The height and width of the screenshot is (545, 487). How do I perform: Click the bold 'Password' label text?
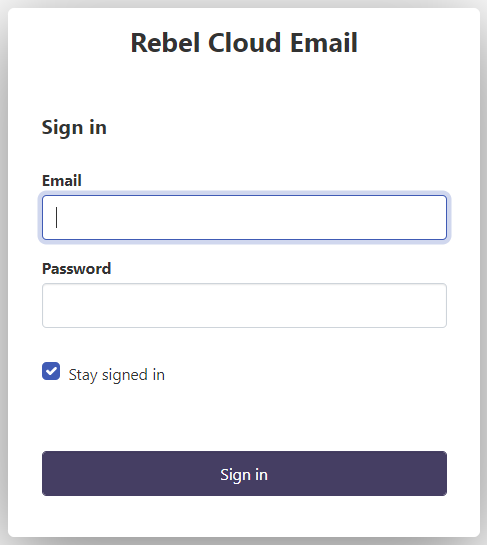(x=76, y=269)
